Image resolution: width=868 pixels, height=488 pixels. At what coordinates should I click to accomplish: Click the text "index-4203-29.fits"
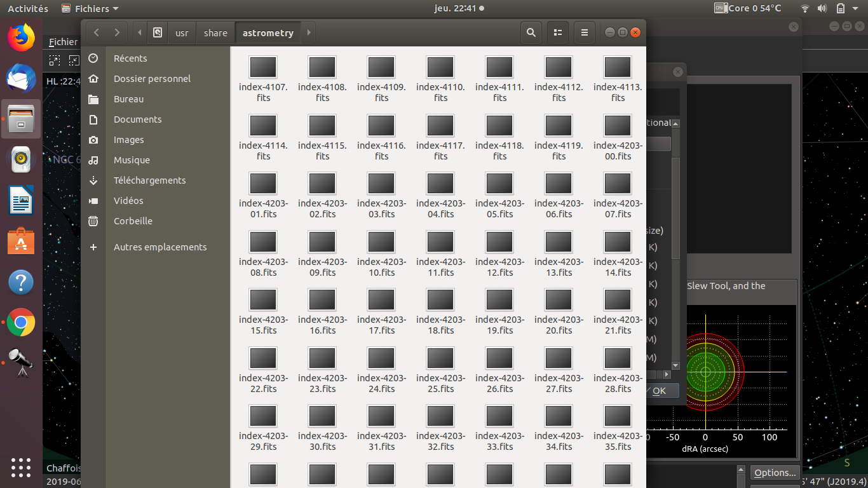[263, 441]
